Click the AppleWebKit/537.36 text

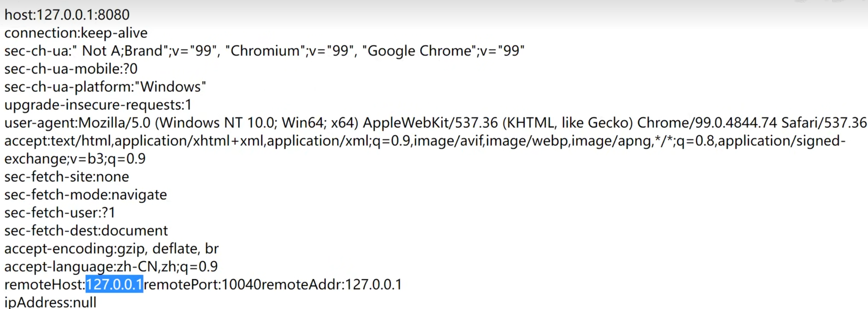430,123
